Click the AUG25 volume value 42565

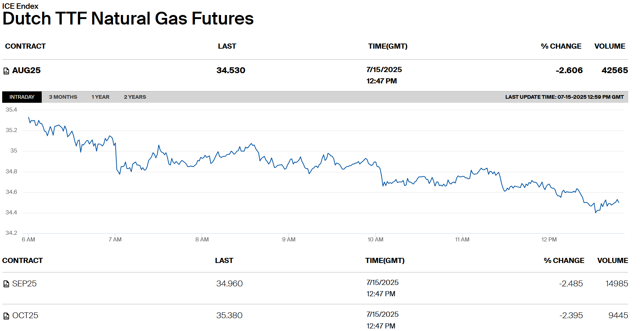click(x=614, y=70)
